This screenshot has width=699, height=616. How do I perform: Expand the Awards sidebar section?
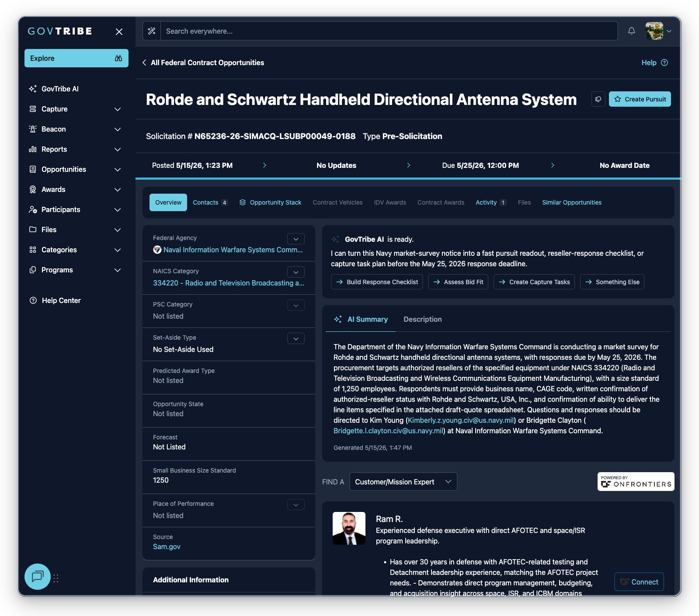pos(118,189)
